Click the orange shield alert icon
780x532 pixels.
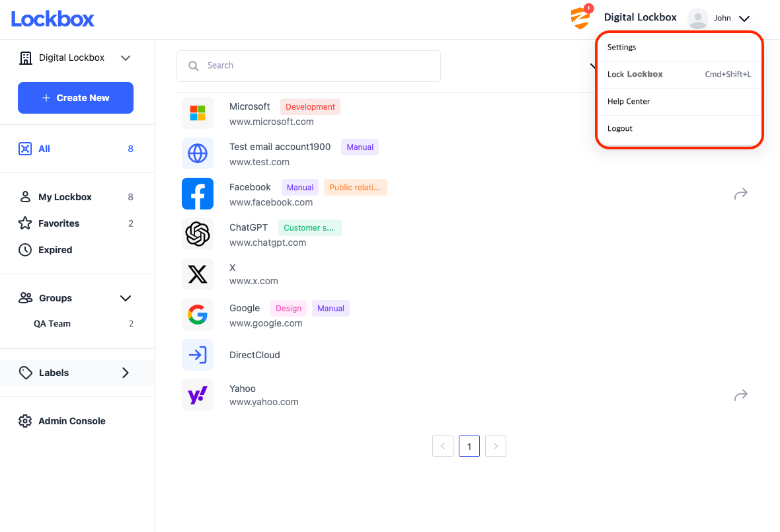580,18
